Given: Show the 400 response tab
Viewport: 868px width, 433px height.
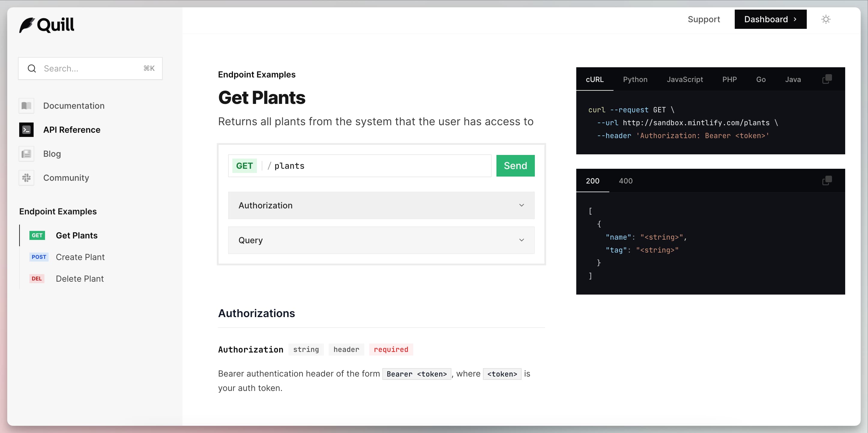Looking at the screenshot, I should pos(625,181).
